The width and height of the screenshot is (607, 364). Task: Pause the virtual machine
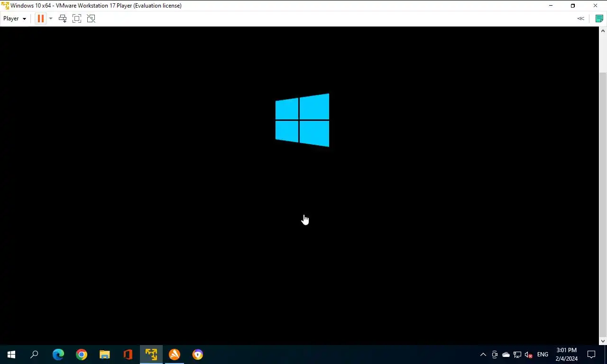40,18
